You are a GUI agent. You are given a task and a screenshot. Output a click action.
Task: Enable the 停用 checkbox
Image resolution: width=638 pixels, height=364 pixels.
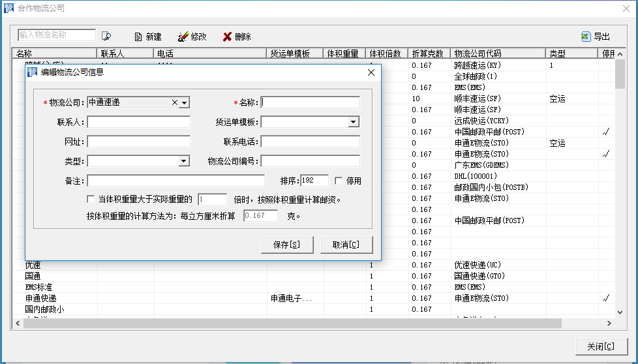(x=338, y=181)
